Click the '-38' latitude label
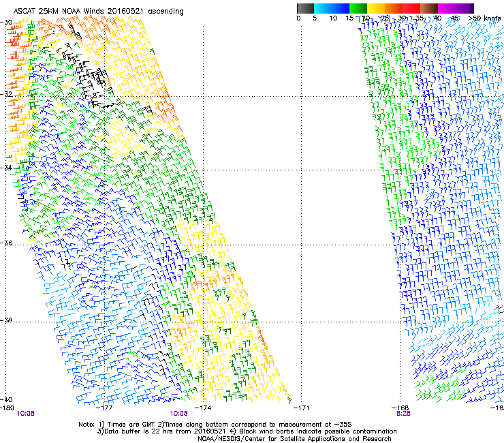 click(x=6, y=320)
